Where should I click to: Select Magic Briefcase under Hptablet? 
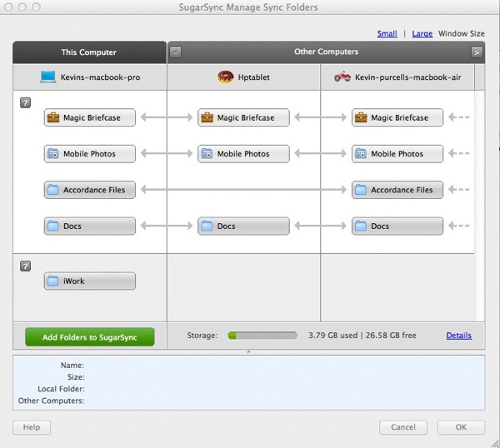coord(243,117)
